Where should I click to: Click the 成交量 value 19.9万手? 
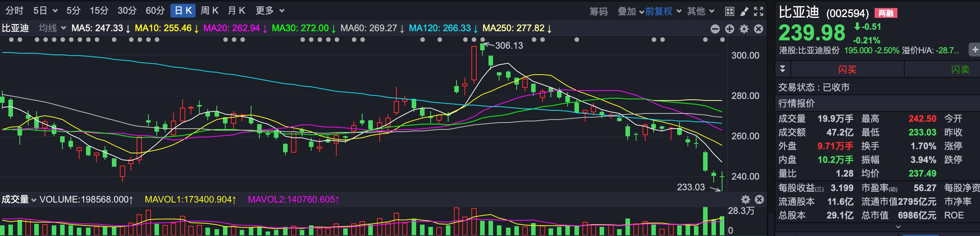pyautogui.click(x=835, y=119)
